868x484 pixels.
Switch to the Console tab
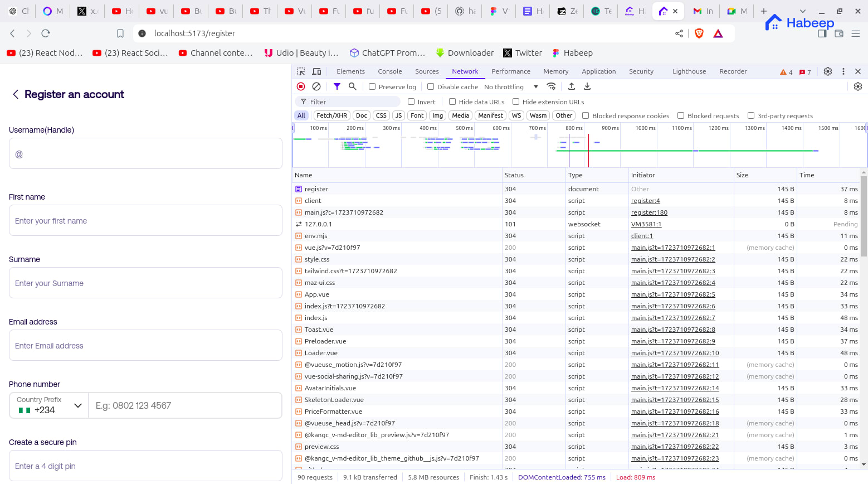pyautogui.click(x=389, y=71)
